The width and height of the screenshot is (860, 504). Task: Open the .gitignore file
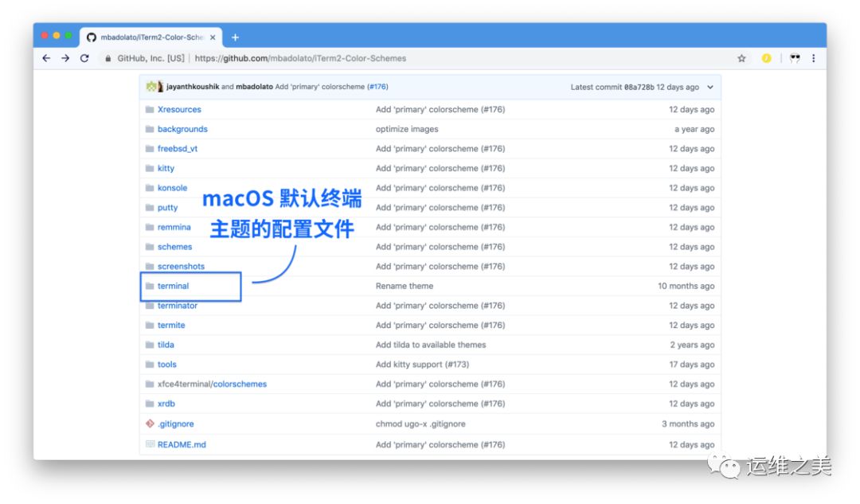tap(175, 424)
